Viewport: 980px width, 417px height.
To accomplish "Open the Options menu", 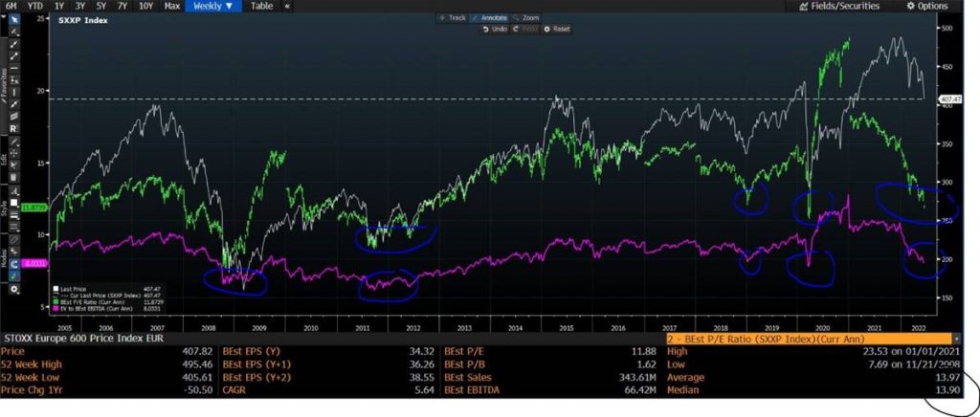I will point(926,6).
